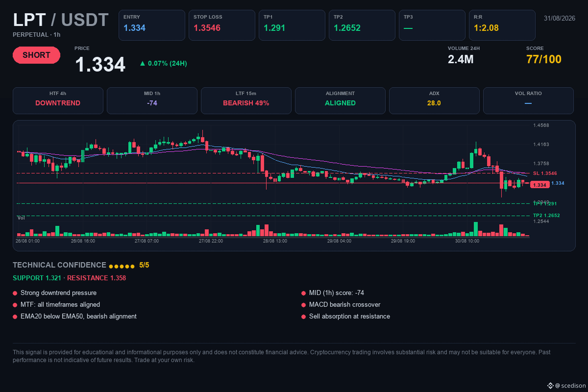Click the large price value 1.334

[x=100, y=64]
